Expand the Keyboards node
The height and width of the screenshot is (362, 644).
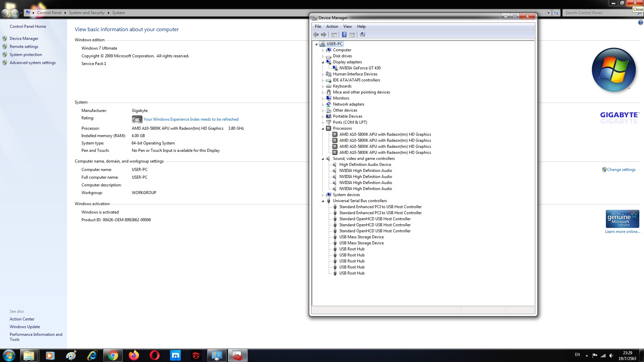click(x=323, y=86)
